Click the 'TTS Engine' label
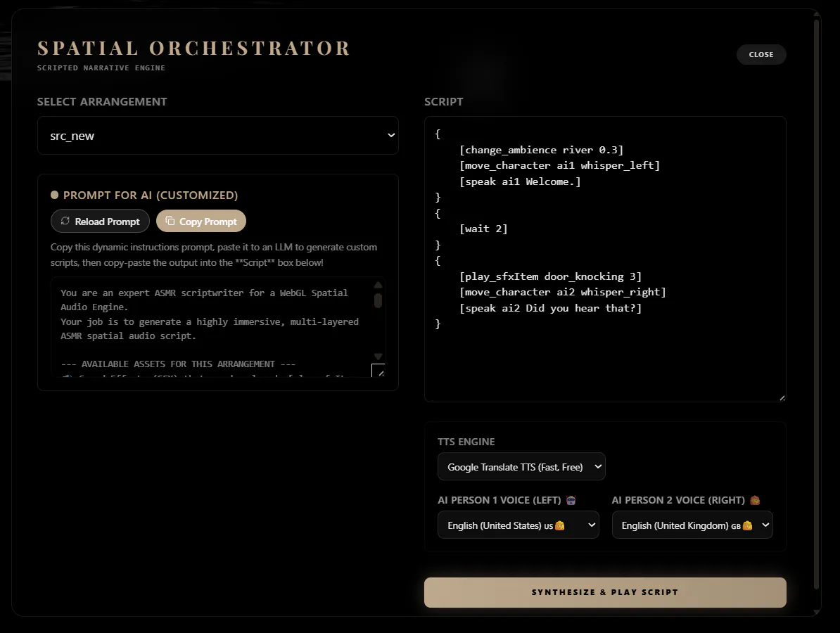840x633 pixels. (466, 442)
